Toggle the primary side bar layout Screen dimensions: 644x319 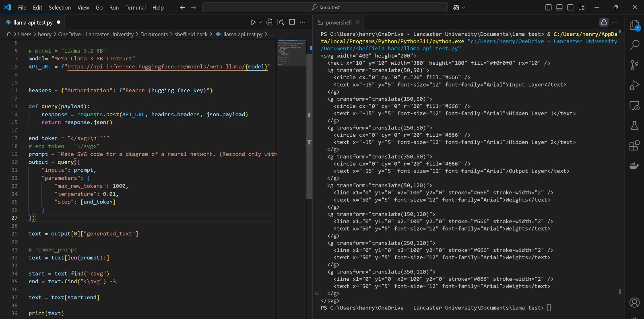(x=548, y=7)
